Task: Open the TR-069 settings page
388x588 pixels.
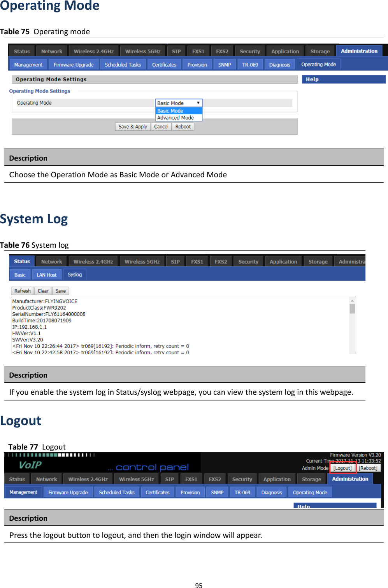Action: click(x=250, y=64)
